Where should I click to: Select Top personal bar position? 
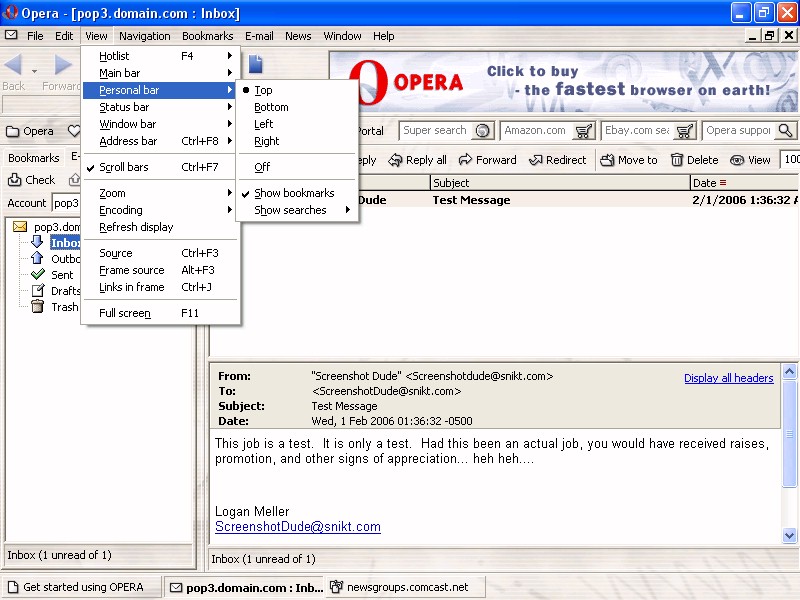pos(296,90)
